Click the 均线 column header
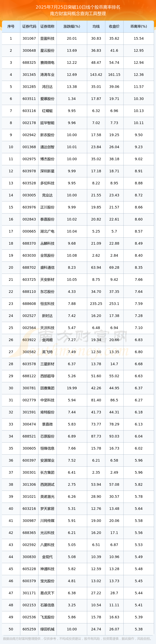Image resolution: width=156 pixels, height=644 pixels. [96, 26]
